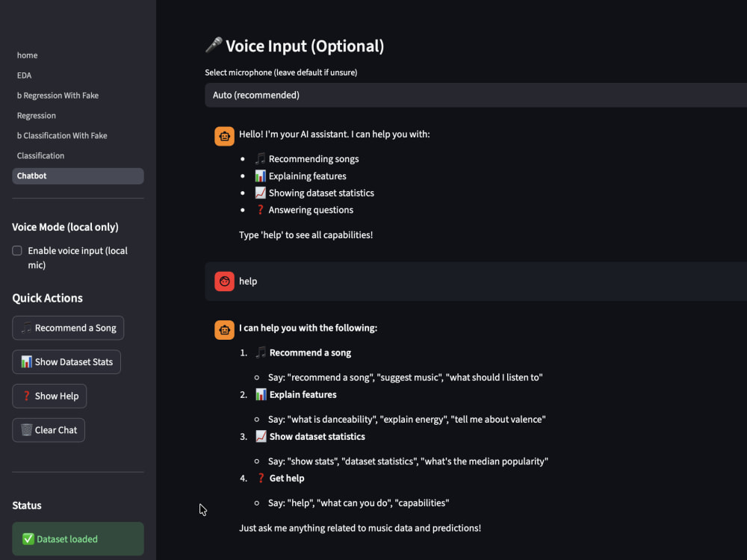This screenshot has width=747, height=560.
Task: Enable voice input local mic checkbox
Action: (x=17, y=250)
